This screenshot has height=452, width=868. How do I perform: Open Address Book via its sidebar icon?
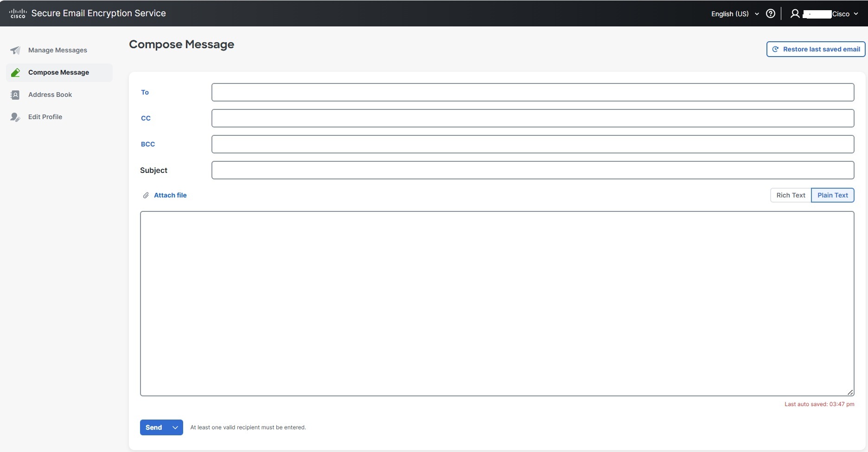pos(15,95)
